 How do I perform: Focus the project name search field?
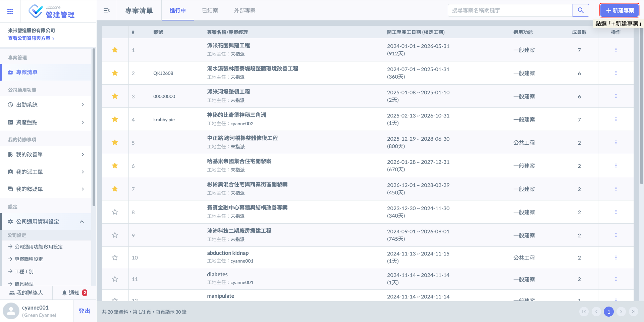(510, 10)
